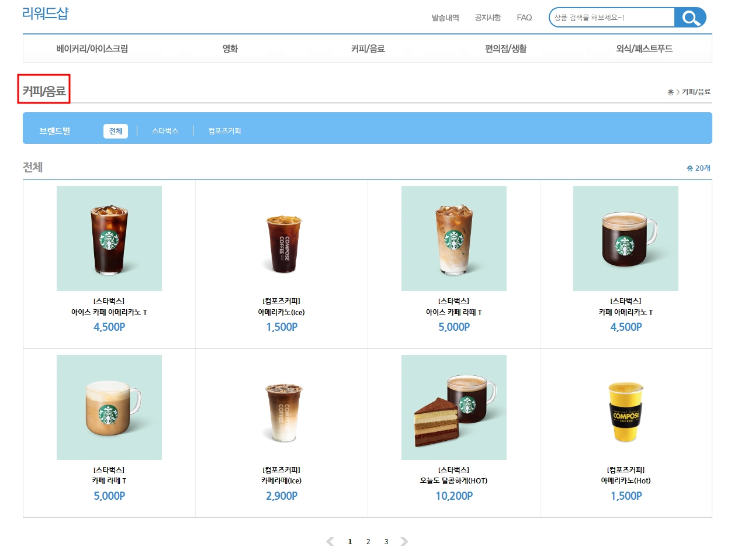
Task: Click 오늘도 달콤하게(HOT) product title
Action: [x=454, y=481]
